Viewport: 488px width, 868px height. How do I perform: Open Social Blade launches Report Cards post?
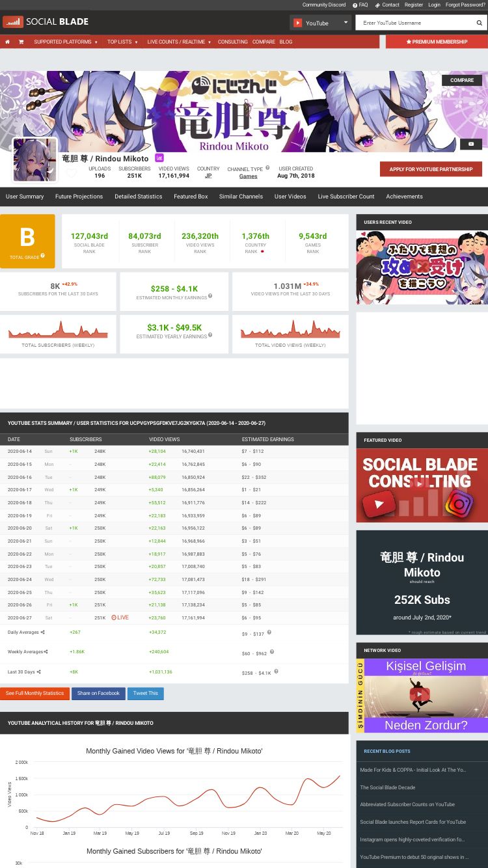pos(413,822)
